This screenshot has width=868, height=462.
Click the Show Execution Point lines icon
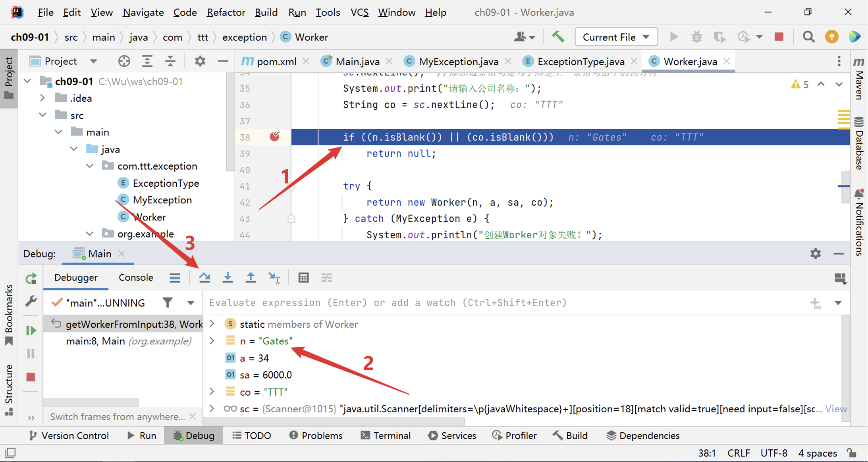point(175,278)
